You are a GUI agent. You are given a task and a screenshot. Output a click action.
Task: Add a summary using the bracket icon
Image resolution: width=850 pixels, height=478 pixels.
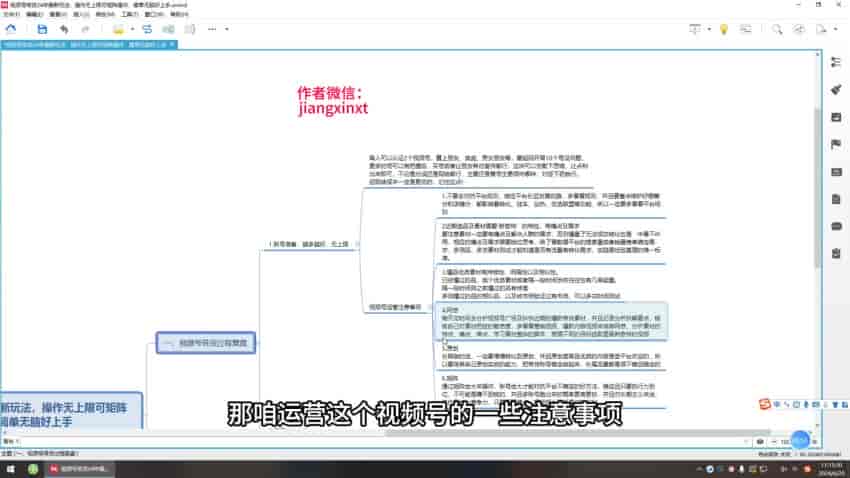click(x=190, y=29)
